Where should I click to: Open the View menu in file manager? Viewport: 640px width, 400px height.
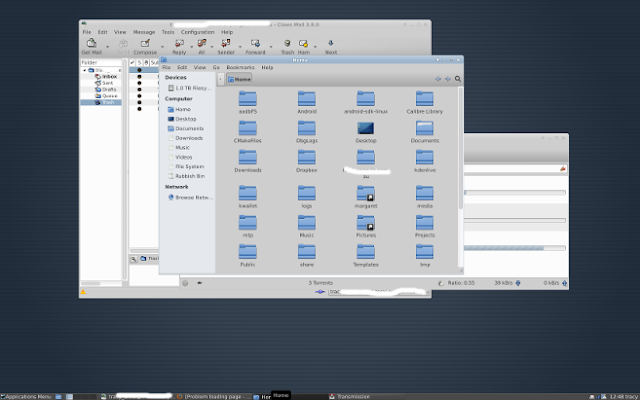point(200,67)
